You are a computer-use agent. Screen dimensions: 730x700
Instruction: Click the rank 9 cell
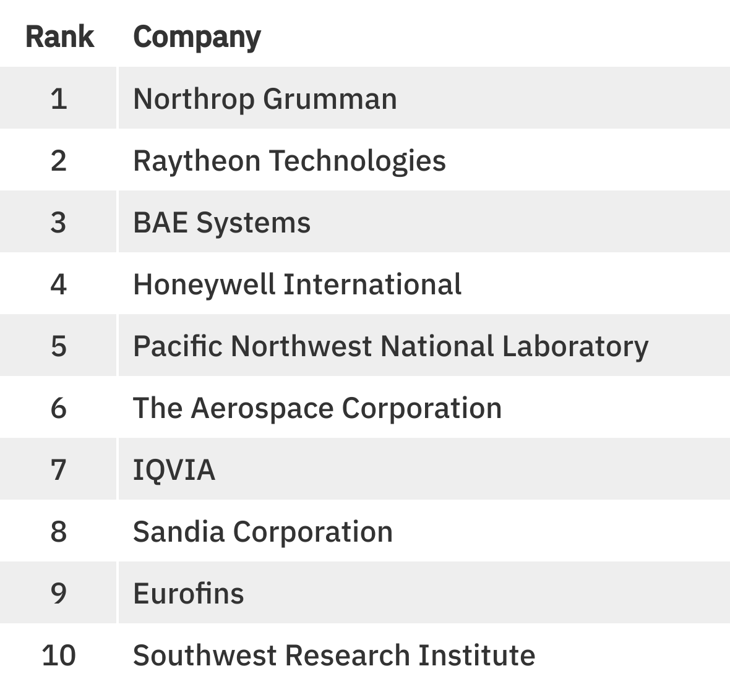point(58,594)
